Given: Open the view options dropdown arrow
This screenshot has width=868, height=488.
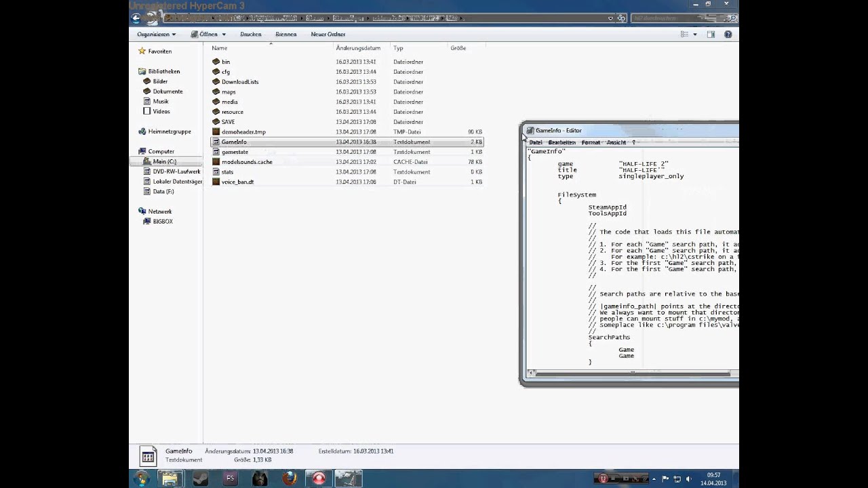Looking at the screenshot, I should tap(694, 35).
